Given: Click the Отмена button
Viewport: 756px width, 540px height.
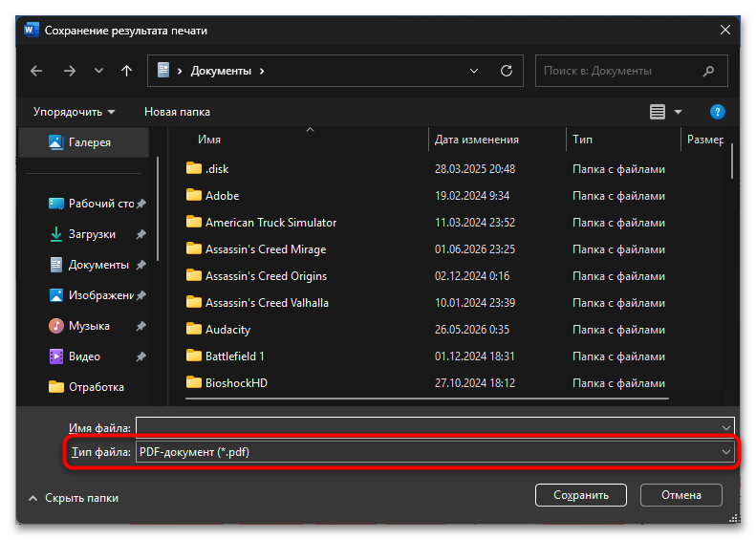Looking at the screenshot, I should [x=680, y=495].
